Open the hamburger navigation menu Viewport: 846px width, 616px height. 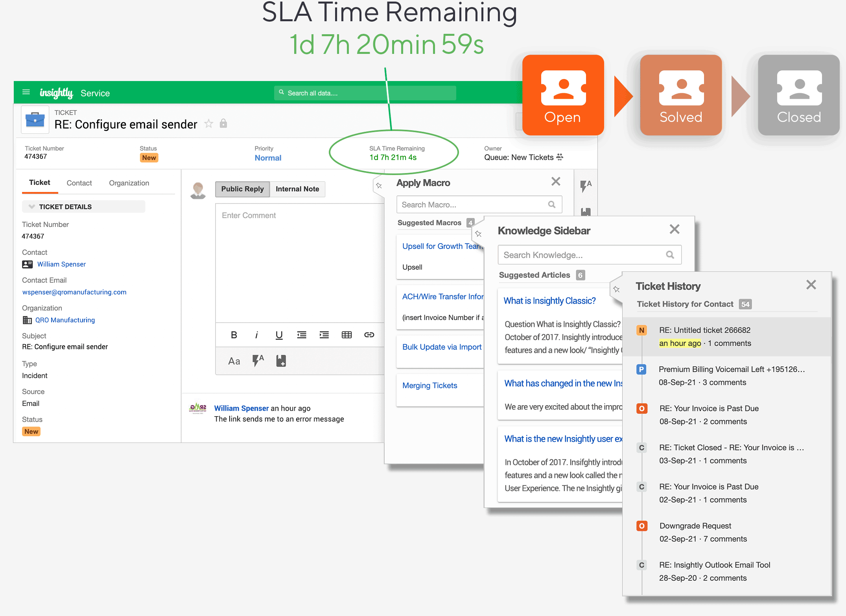coord(26,92)
